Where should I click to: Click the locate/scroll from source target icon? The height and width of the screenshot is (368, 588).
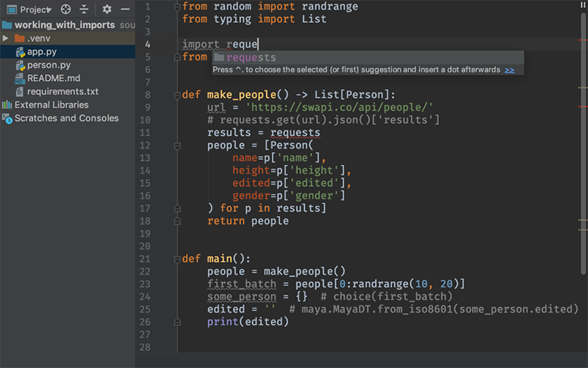[65, 10]
